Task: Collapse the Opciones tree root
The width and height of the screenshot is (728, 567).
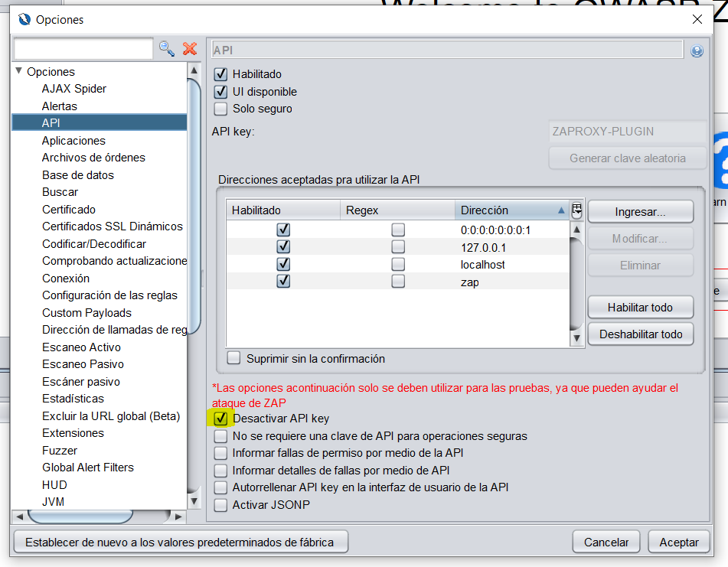Action: pos(19,71)
